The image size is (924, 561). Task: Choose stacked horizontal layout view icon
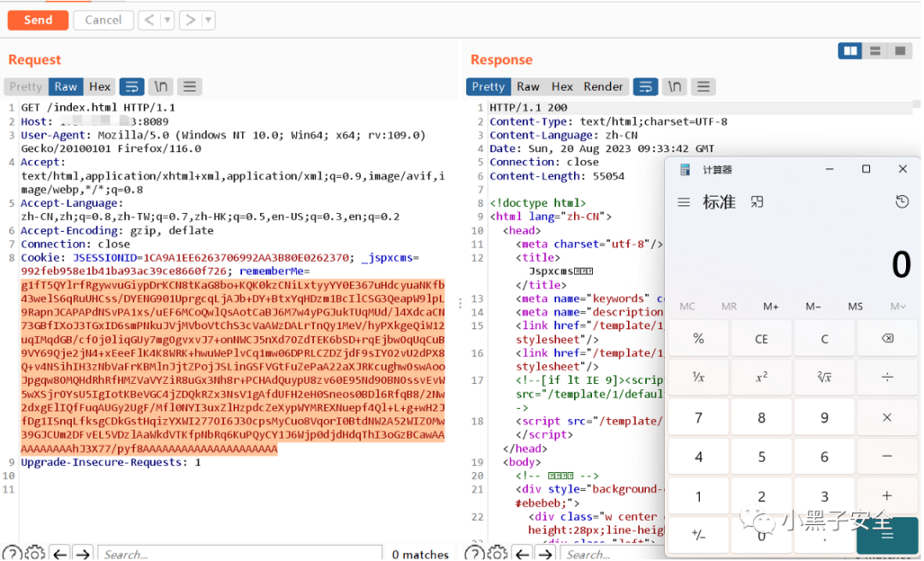875,51
